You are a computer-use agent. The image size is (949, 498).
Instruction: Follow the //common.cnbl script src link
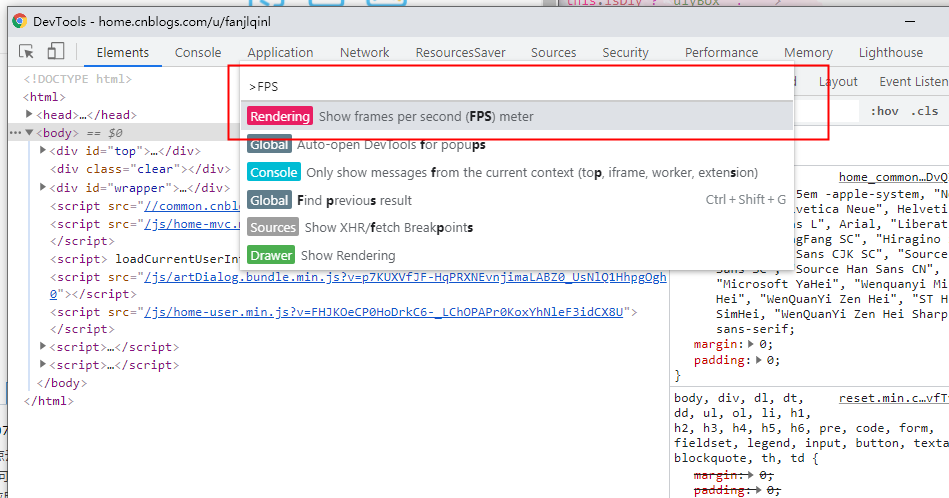click(192, 206)
